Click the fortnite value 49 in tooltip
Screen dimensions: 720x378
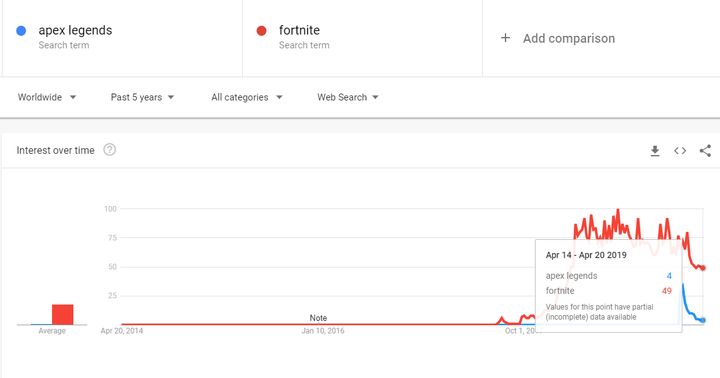[667, 291]
